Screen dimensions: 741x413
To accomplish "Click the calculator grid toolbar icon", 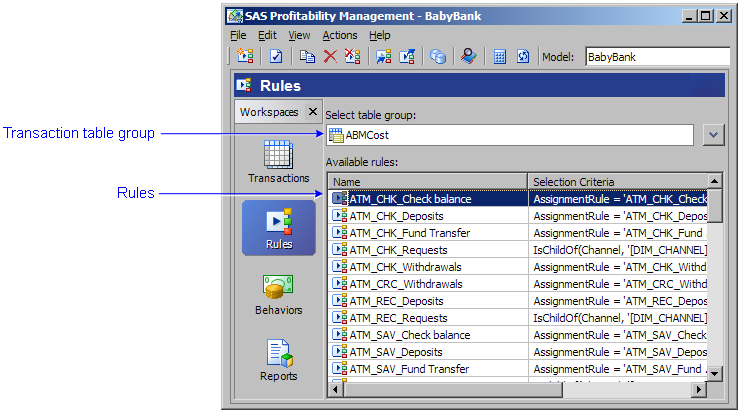I will (500, 57).
